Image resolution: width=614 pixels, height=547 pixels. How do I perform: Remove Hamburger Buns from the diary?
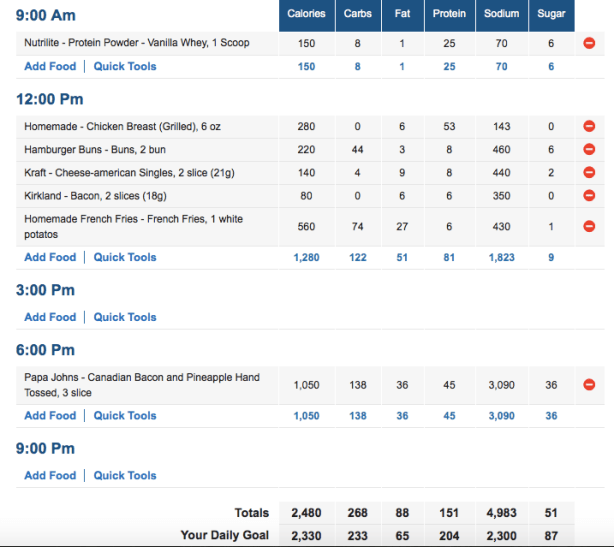click(x=589, y=149)
